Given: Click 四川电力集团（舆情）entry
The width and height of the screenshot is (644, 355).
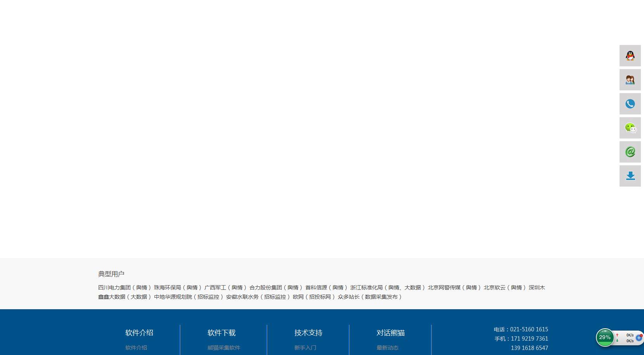Looking at the screenshot, I should 125,287.
